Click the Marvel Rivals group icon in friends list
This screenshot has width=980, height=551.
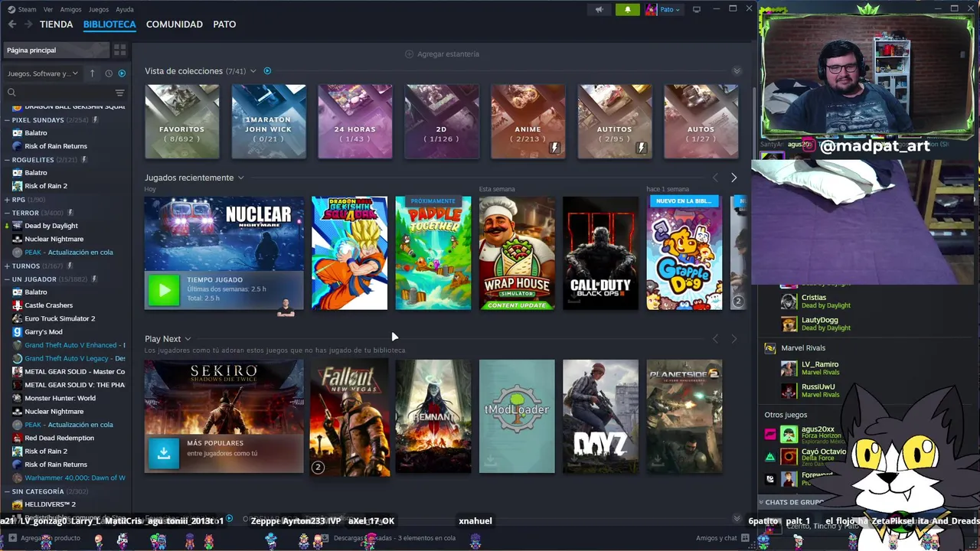point(770,348)
